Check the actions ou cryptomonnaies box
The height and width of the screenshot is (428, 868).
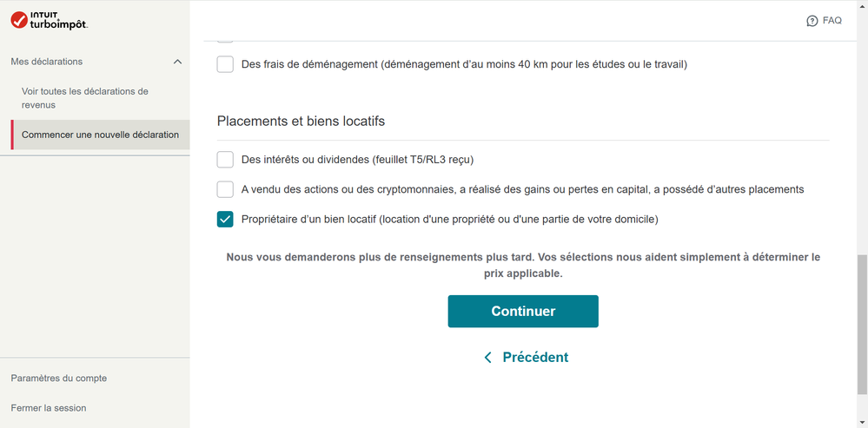point(225,189)
